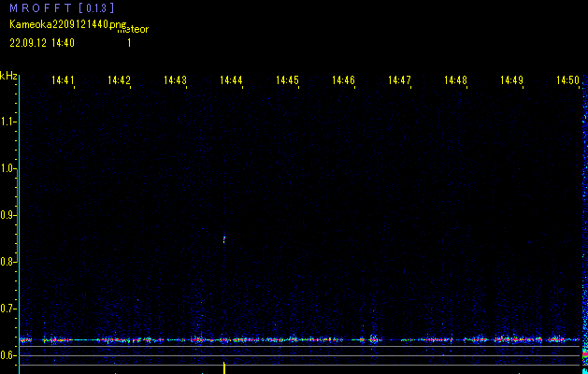Screen dimensions: 588x374
Task: Click the 14:47 time axis label
Action: [x=399, y=80]
